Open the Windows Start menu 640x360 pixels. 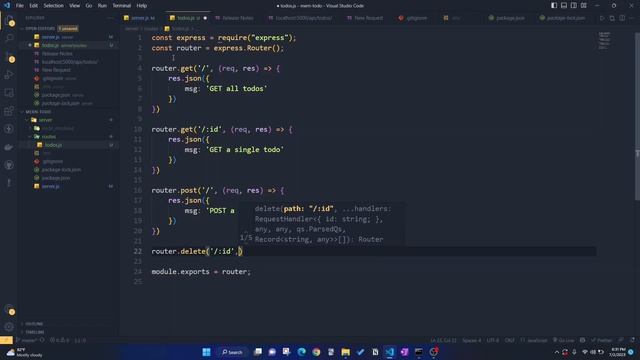click(x=206, y=352)
